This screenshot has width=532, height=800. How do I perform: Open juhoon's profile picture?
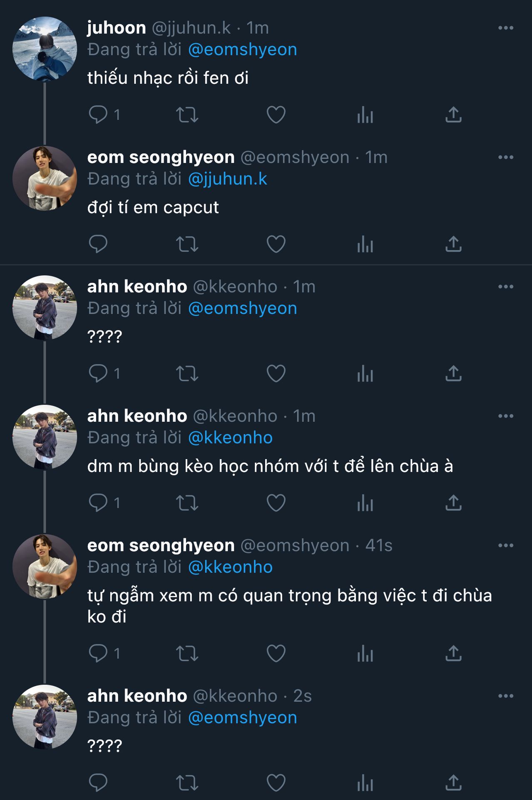click(45, 49)
